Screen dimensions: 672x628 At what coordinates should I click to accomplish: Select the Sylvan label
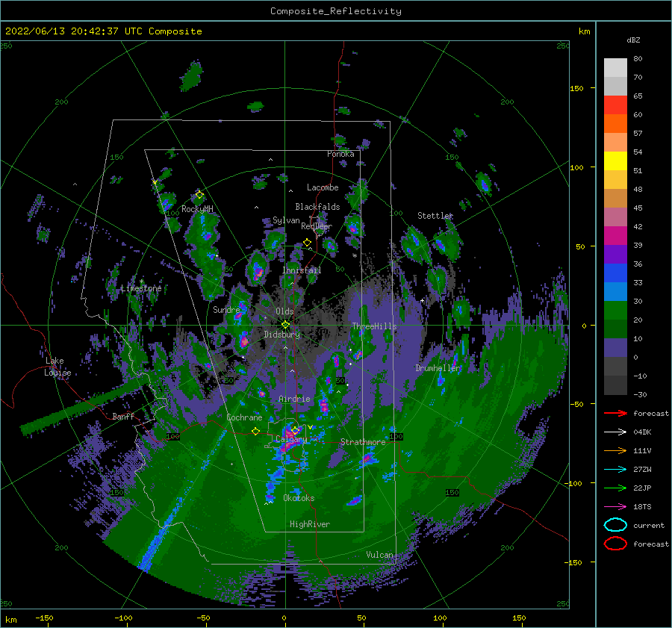(x=286, y=220)
